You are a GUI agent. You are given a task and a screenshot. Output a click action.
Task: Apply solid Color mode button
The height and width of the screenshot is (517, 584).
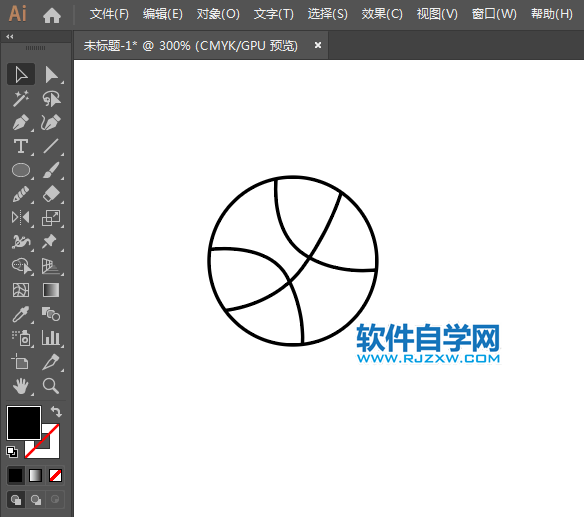point(16,476)
